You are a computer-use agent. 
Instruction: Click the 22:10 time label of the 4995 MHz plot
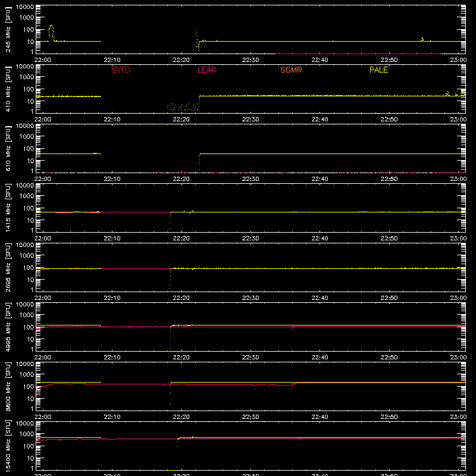tap(112, 358)
